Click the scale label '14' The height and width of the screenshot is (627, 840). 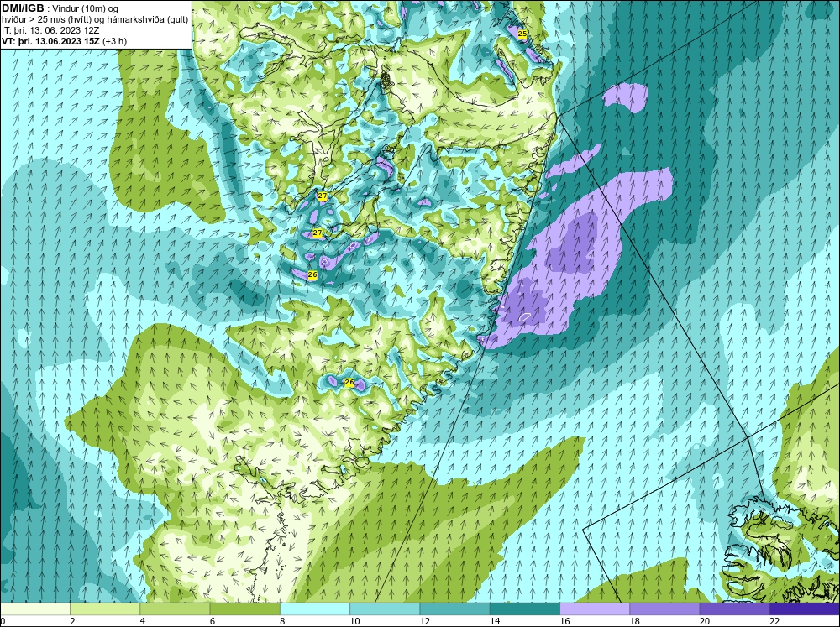point(495,621)
